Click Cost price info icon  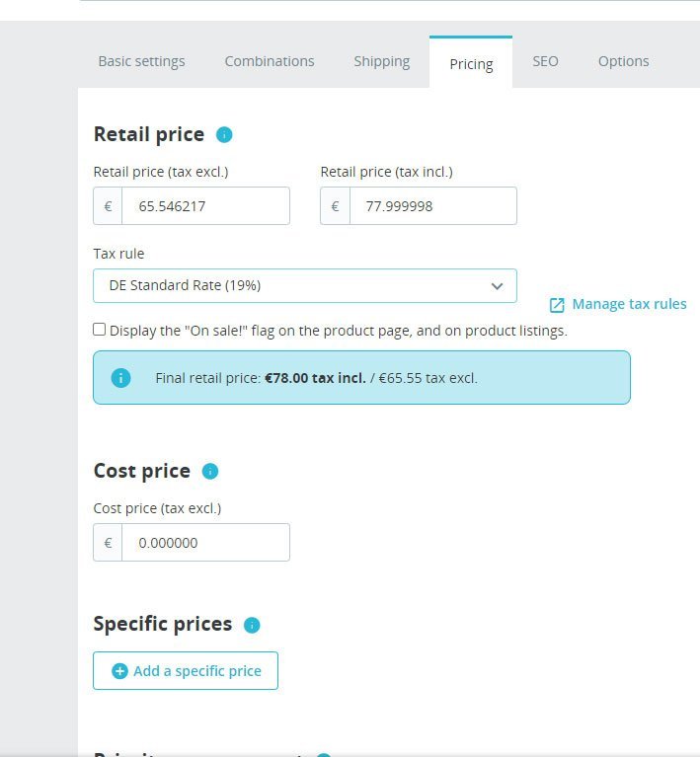(210, 472)
